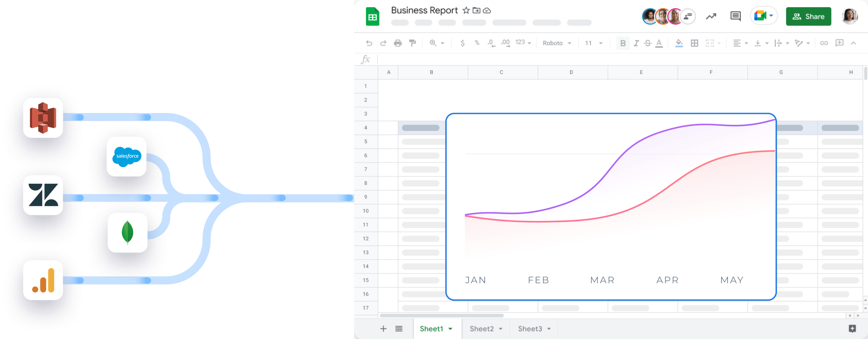Click the Zendesk source icon
868x339 pixels.
[x=43, y=195]
